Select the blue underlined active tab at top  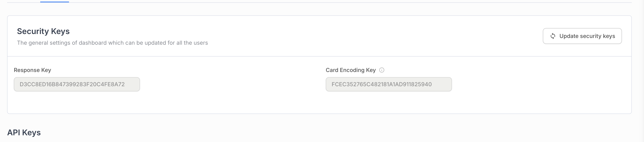coord(54,1)
